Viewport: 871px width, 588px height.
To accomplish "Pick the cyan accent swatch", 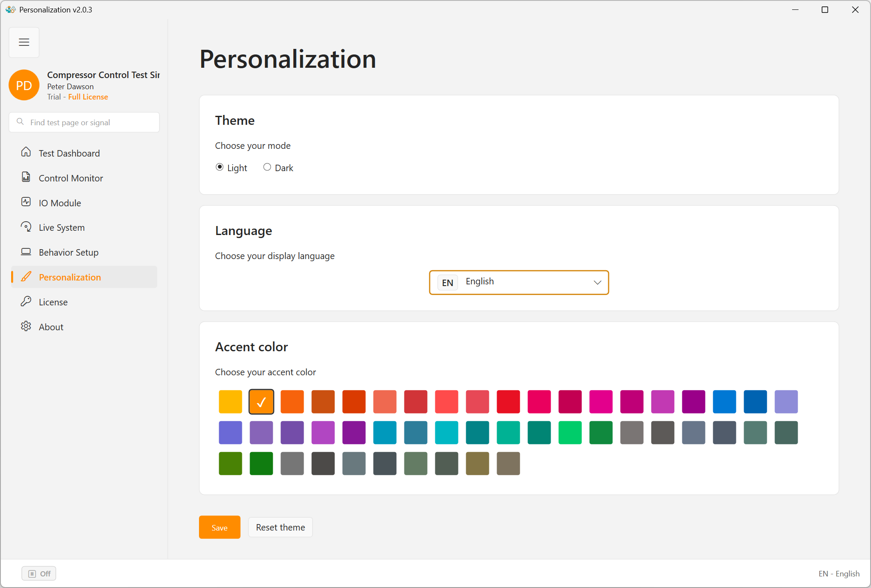I will 446,432.
